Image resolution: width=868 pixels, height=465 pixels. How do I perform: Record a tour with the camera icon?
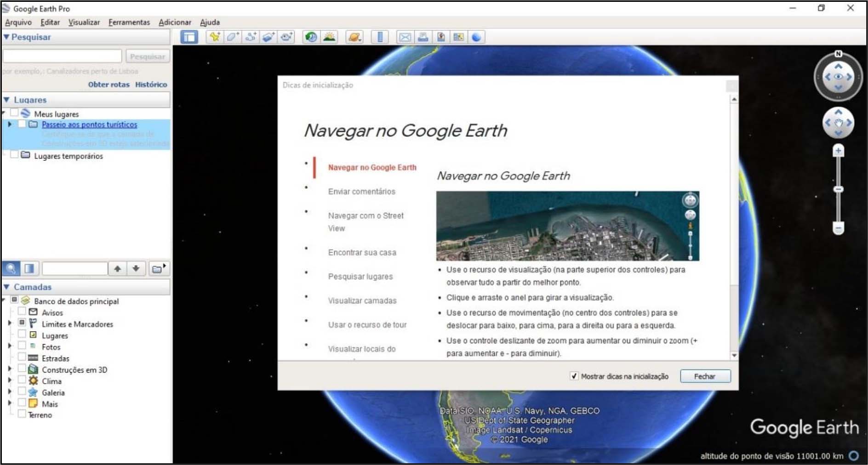click(286, 37)
